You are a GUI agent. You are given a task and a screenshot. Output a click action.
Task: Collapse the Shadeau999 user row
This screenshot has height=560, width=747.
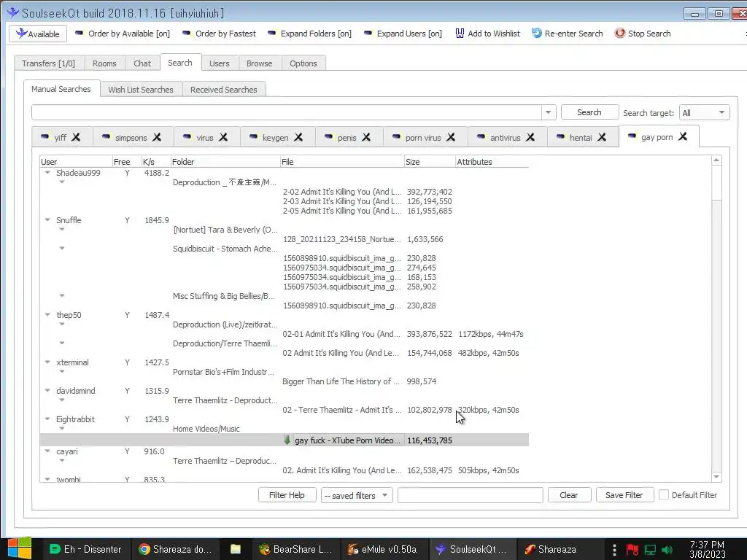point(47,173)
